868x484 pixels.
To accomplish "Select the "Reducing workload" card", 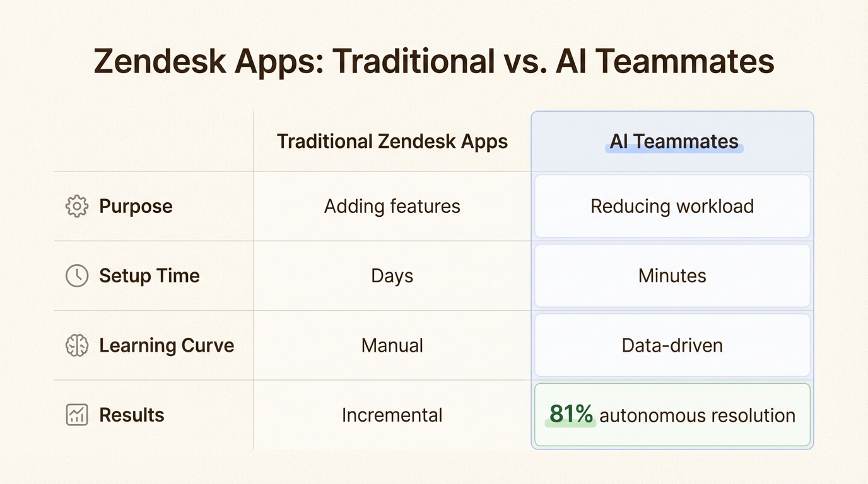I will (672, 206).
